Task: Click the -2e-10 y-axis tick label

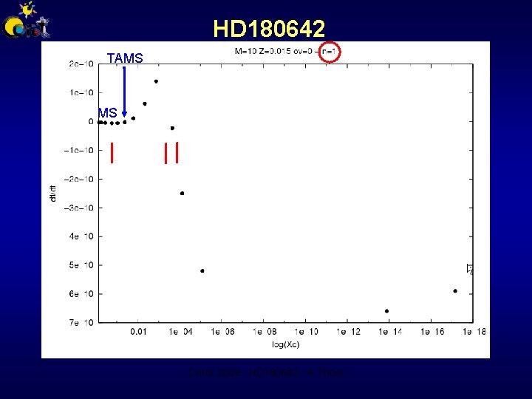Action: [79, 179]
